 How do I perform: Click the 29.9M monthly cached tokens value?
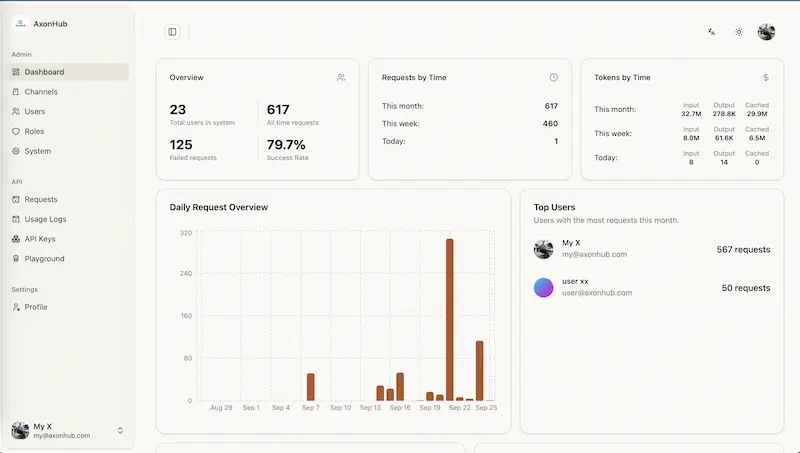(757, 114)
